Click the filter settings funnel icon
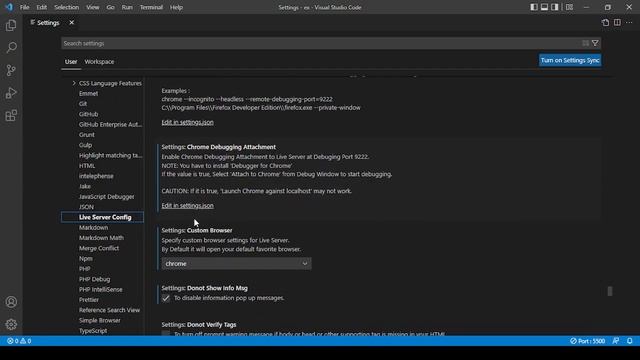This screenshot has width=640, height=360. (595, 43)
